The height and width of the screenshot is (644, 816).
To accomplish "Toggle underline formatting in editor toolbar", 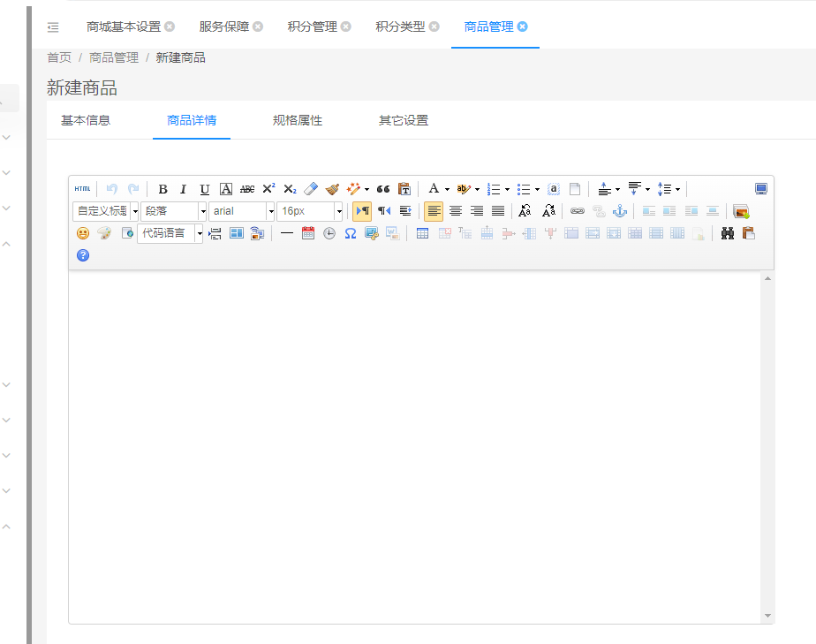I will 205,189.
